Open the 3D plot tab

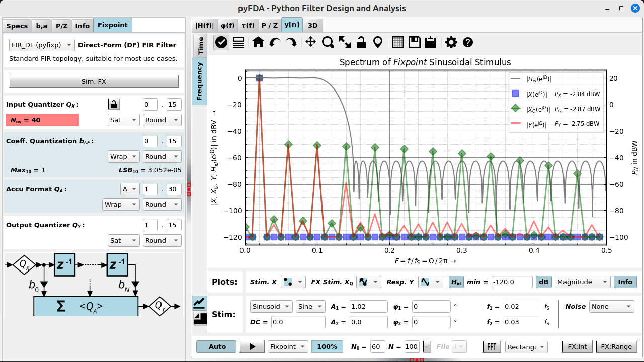(x=312, y=25)
